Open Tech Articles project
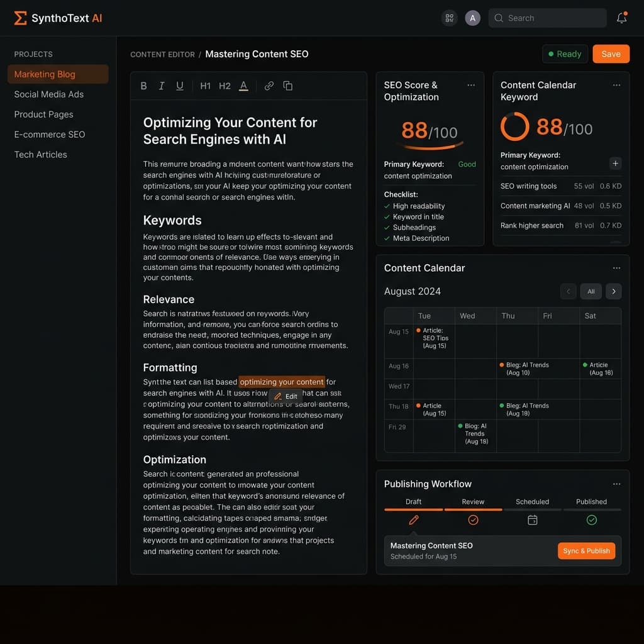This screenshot has width=644, height=644. 41,155
